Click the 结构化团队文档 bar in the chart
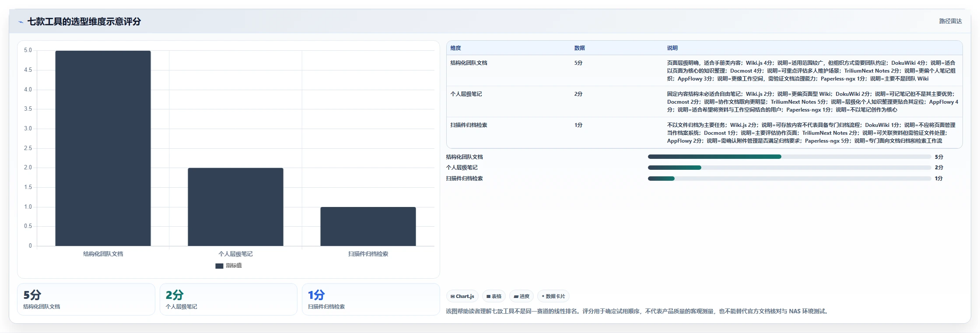 103,148
